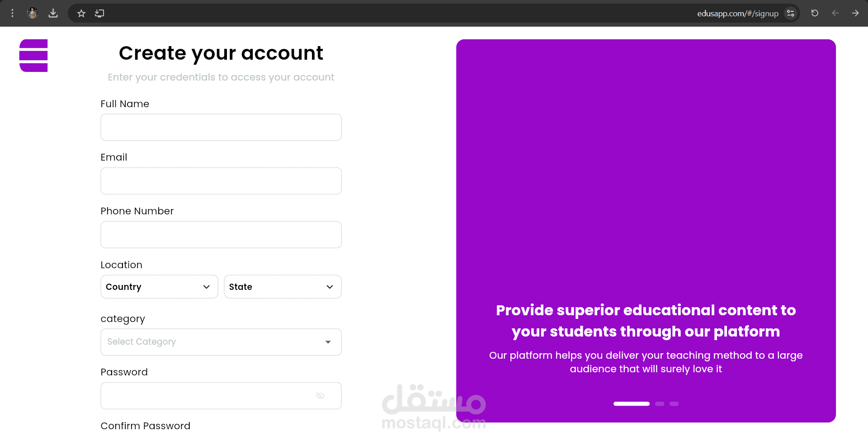Reload the signup page
This screenshot has height=441, width=868.
[x=815, y=13]
